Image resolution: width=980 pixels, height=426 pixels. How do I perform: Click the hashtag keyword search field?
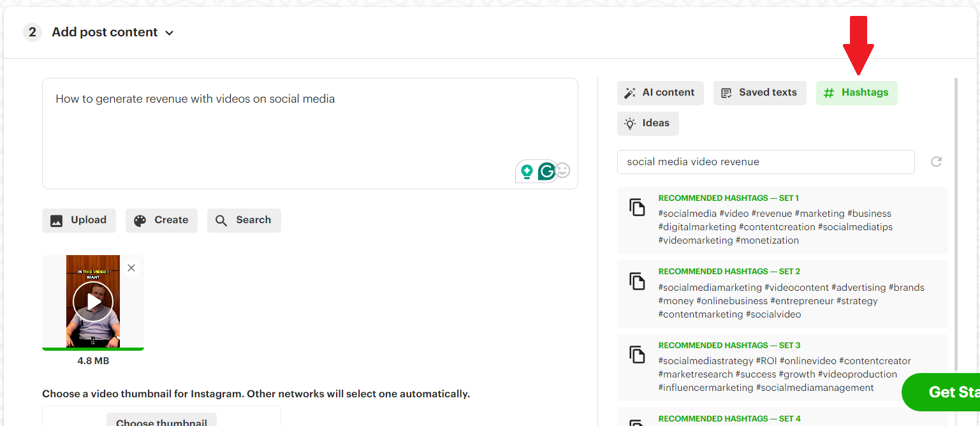766,162
